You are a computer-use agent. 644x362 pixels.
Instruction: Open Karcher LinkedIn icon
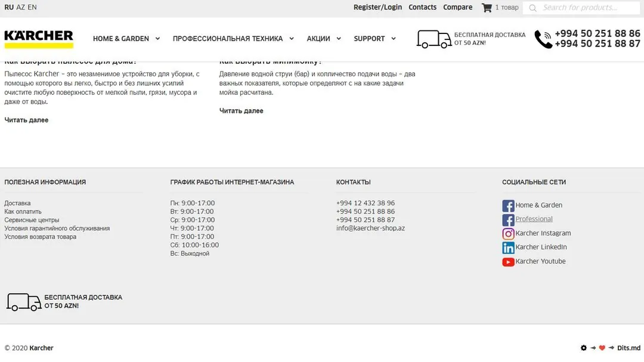[508, 247]
